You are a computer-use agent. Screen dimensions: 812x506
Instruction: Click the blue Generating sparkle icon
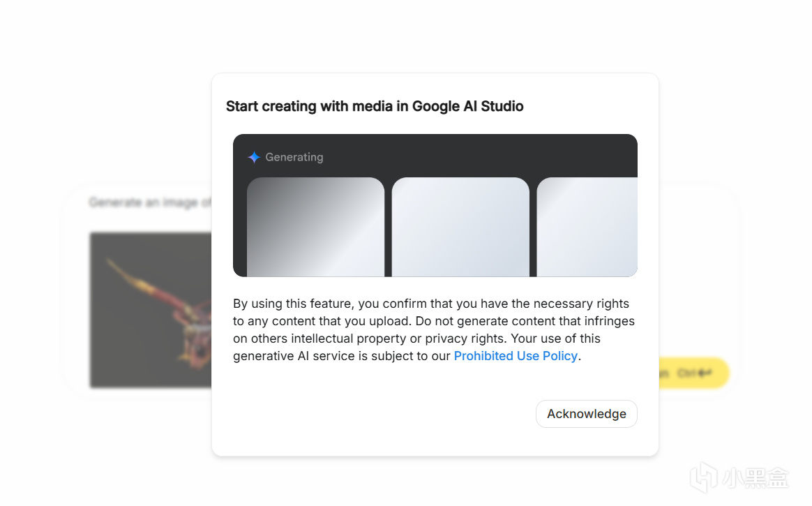[x=254, y=158]
